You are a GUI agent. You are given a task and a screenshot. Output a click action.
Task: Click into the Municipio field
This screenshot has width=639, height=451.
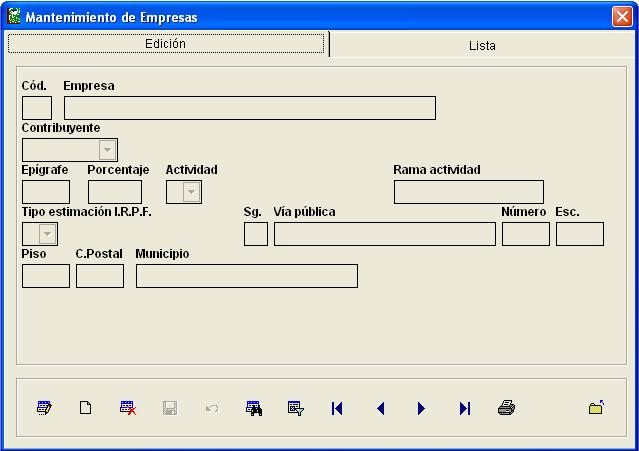[247, 276]
